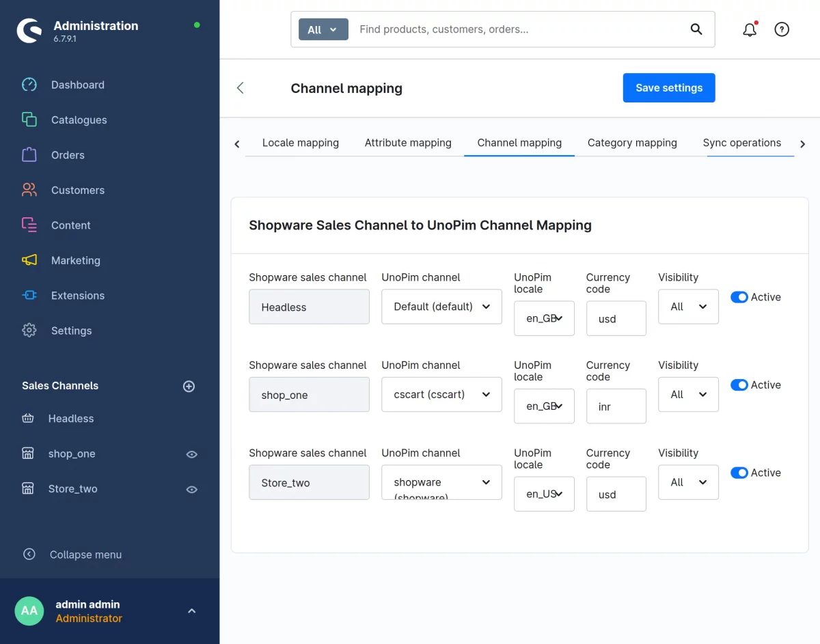Add a new sales channel

189,386
